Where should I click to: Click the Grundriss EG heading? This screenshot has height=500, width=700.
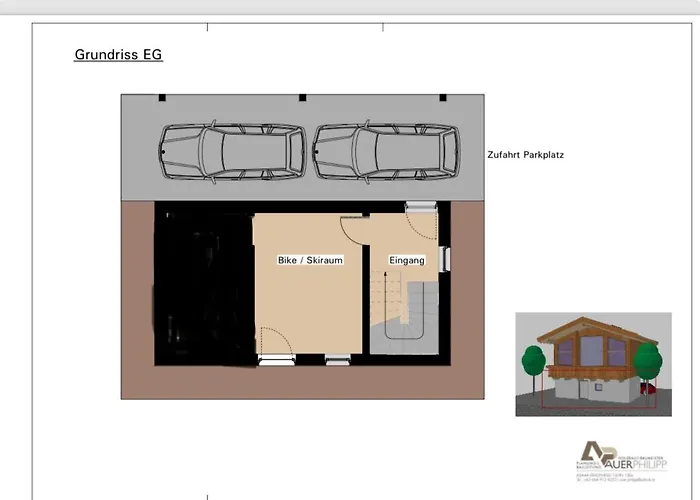coord(118,55)
